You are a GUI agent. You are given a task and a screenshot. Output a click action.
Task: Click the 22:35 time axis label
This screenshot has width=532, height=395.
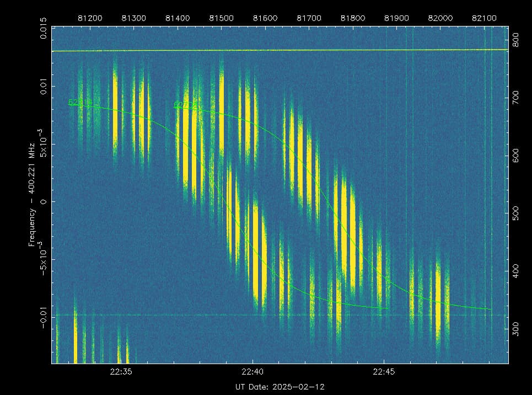[x=120, y=371]
